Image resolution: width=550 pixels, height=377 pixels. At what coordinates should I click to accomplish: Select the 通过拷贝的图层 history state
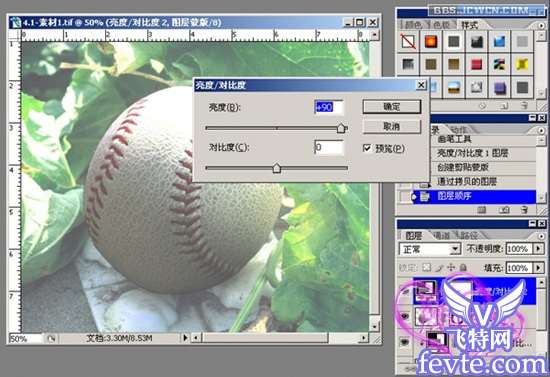point(483,182)
